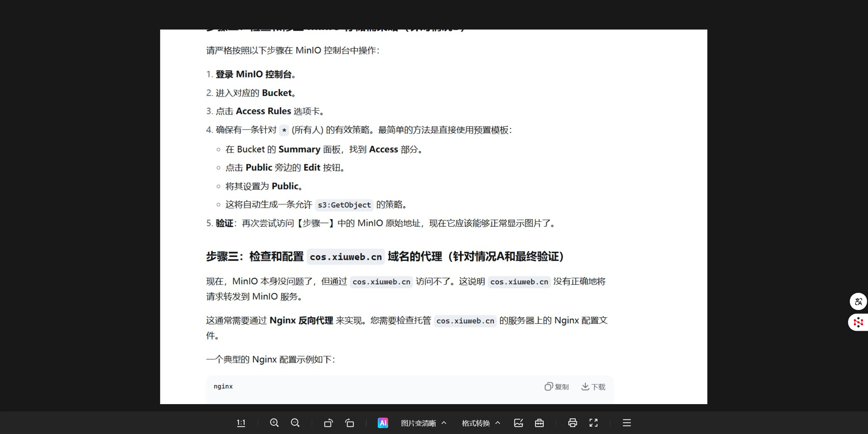
Task: Click the zoom out magnifier icon
Action: (x=295, y=423)
